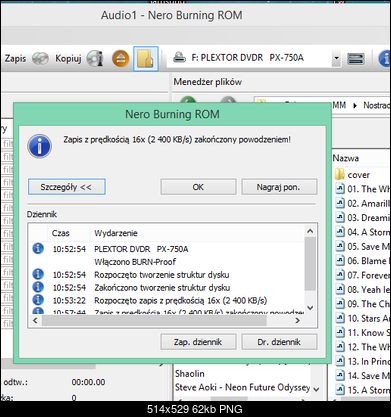
Task: Click log horizontal scroll right arrow
Action: (297, 320)
